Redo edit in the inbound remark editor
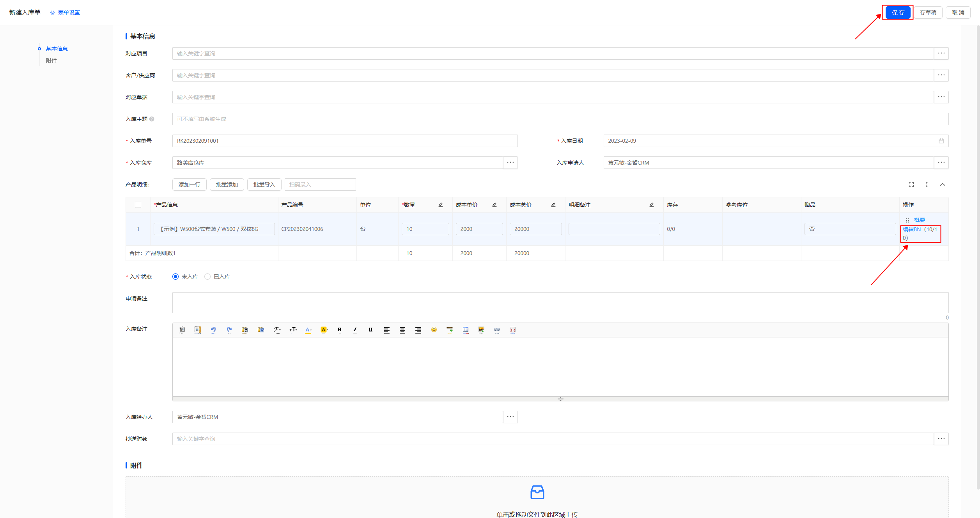Viewport: 980px width, 518px height. pos(229,330)
